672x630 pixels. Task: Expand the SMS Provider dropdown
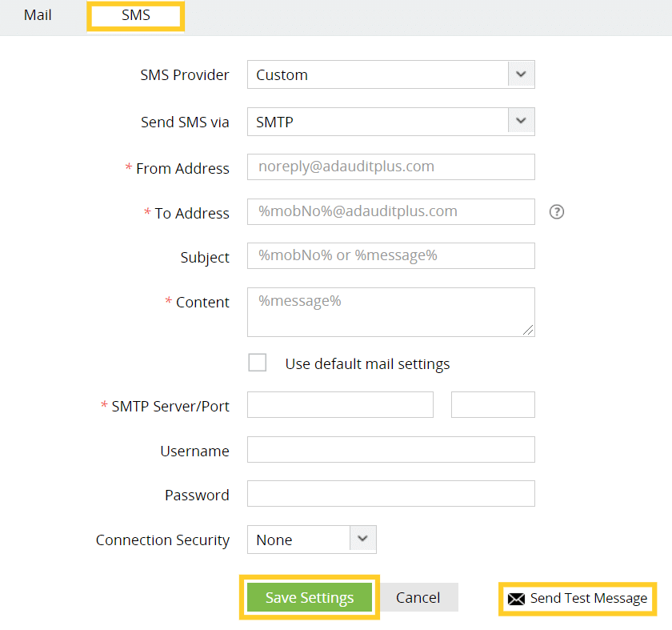pyautogui.click(x=521, y=74)
